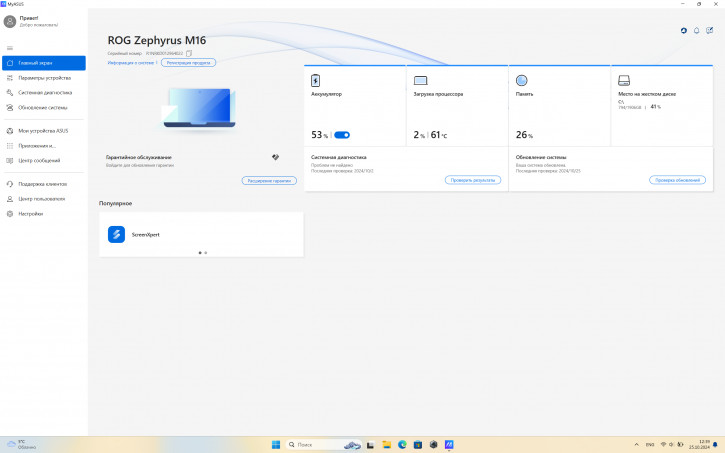The height and width of the screenshot is (453, 725).
Task: Open Информация о системе link
Action: [131, 62]
